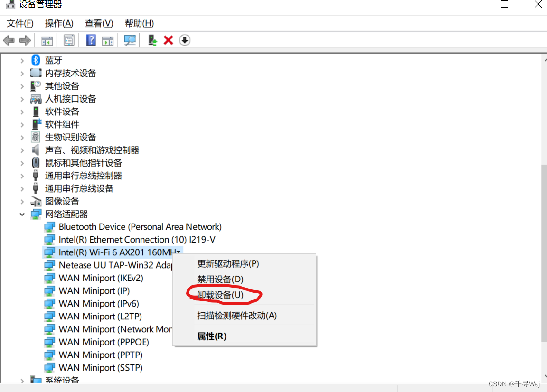
Task: Click the adapter icon beside Intel(R) Ethernet Connection I219-V
Action: (x=49, y=240)
